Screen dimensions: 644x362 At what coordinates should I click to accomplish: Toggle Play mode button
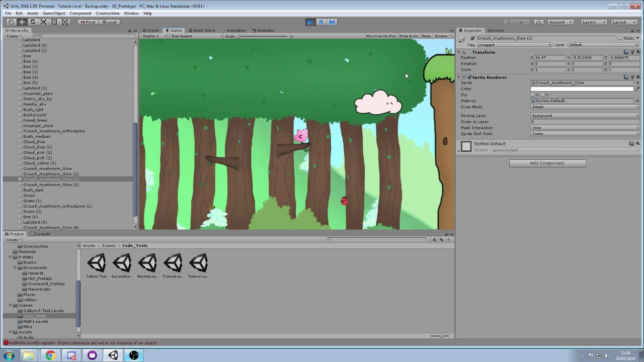[x=310, y=22]
